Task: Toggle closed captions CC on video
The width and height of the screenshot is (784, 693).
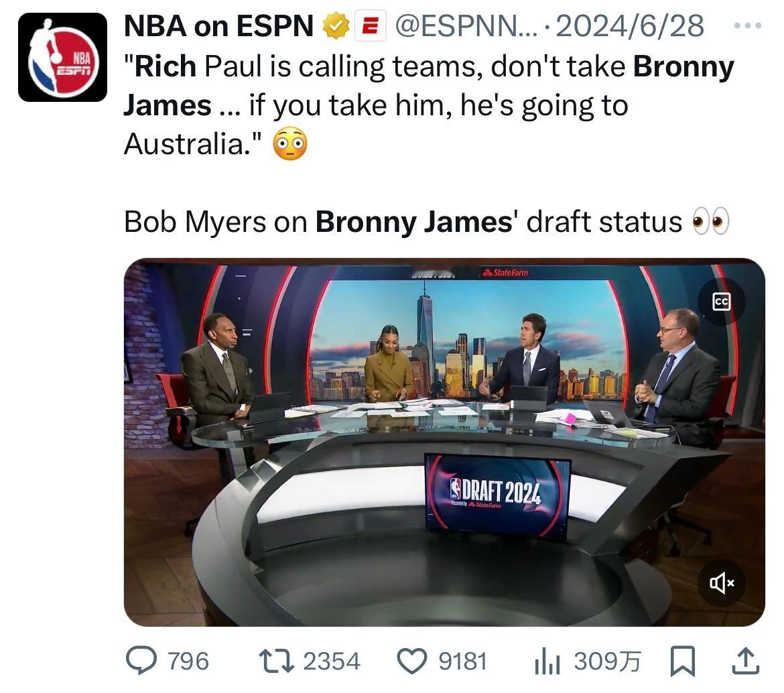Action: coord(722,302)
